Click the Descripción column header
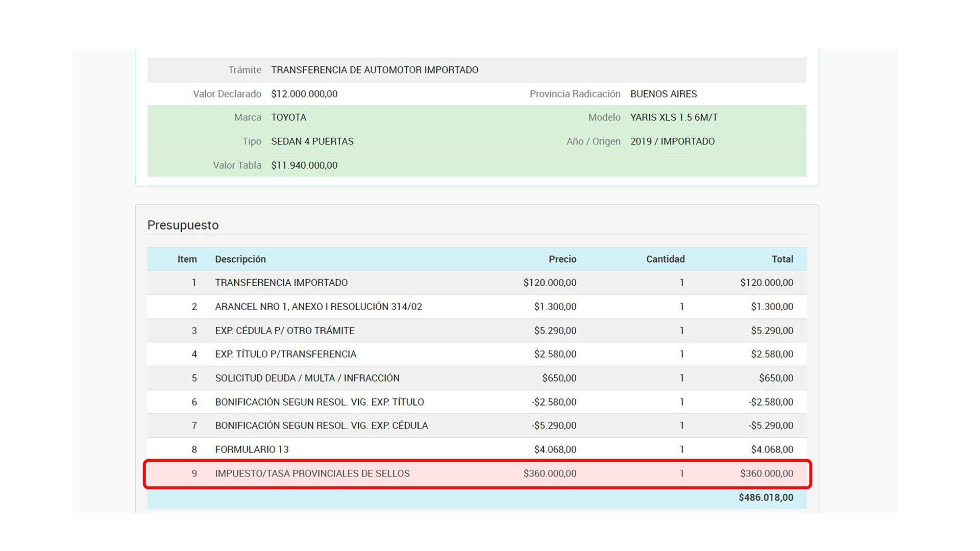The width and height of the screenshot is (980, 551). point(240,259)
